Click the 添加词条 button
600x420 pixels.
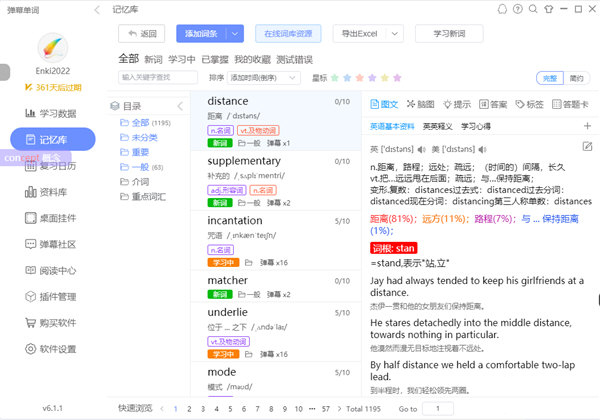[x=201, y=34]
